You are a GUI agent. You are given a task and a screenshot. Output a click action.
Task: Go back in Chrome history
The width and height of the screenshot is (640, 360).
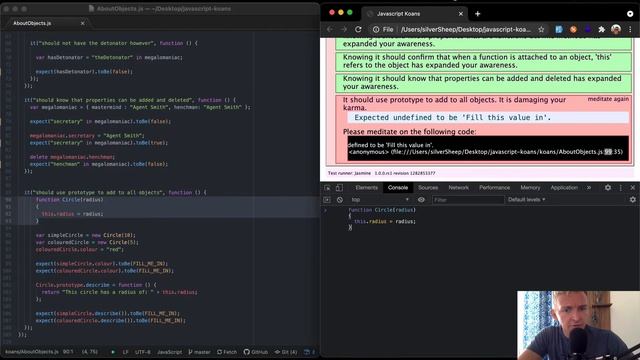coord(330,29)
